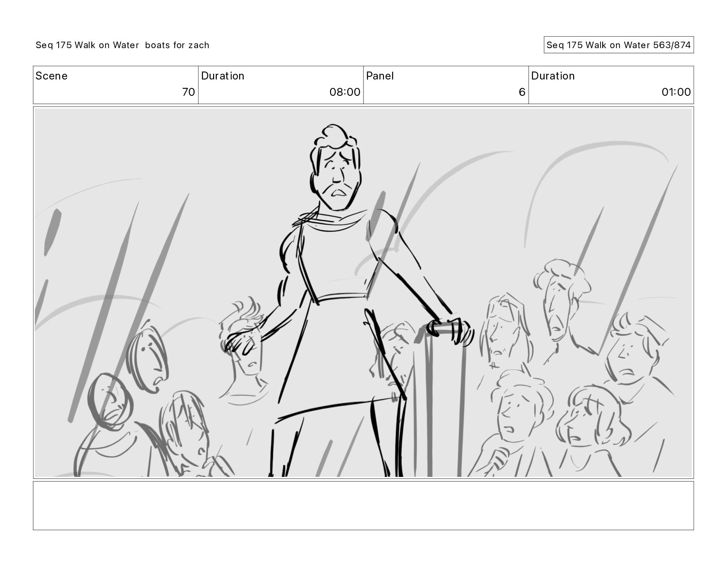Click the 'Duration' label beside the Panel cell

(x=553, y=76)
